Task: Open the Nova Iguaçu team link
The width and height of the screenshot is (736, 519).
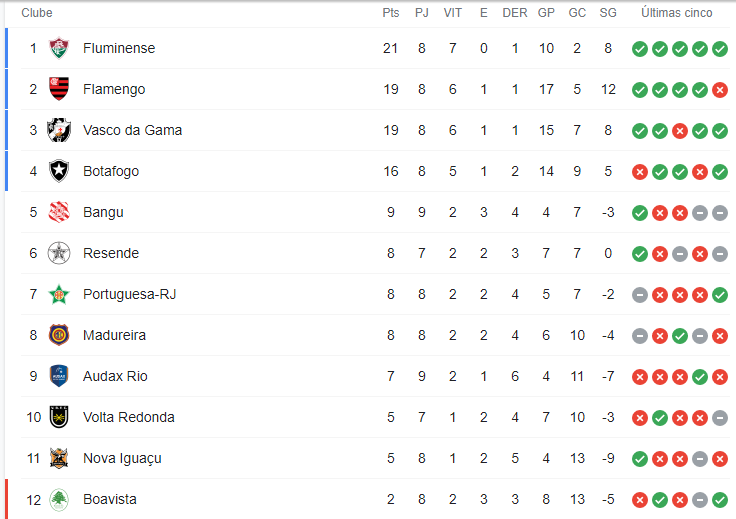Action: click(x=122, y=458)
